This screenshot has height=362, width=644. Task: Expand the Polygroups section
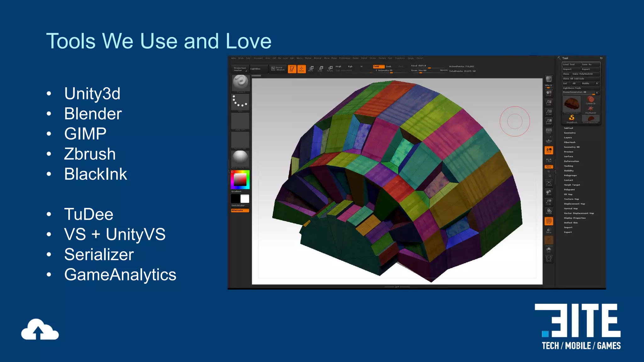point(570,175)
